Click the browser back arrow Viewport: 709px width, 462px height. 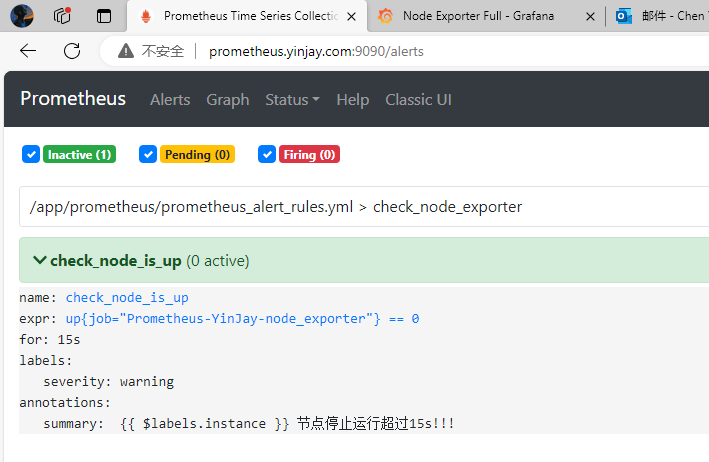[28, 51]
